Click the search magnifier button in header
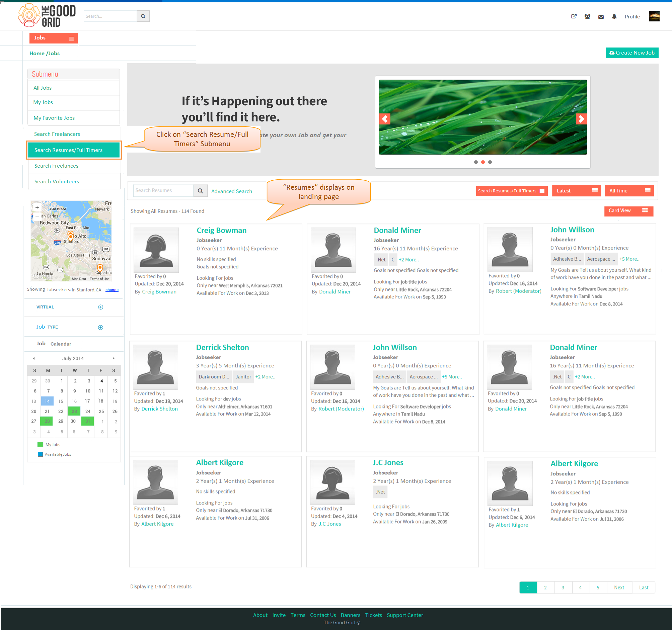This screenshot has width=672, height=631. 143,16
